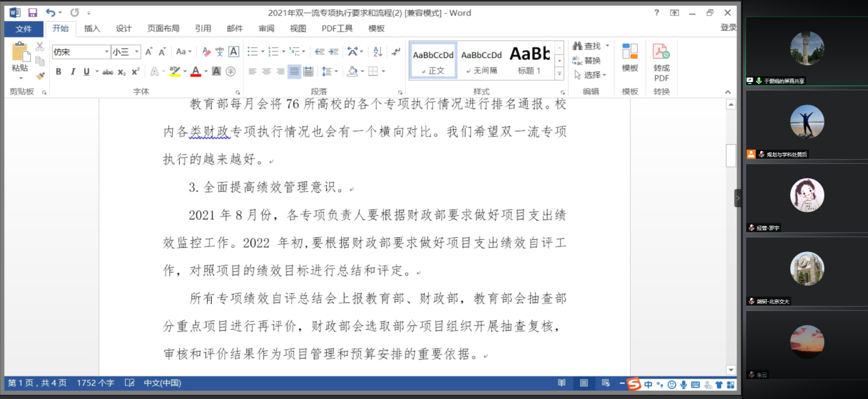
Task: Click the 转成PDF conversion icon
Action: point(661,52)
